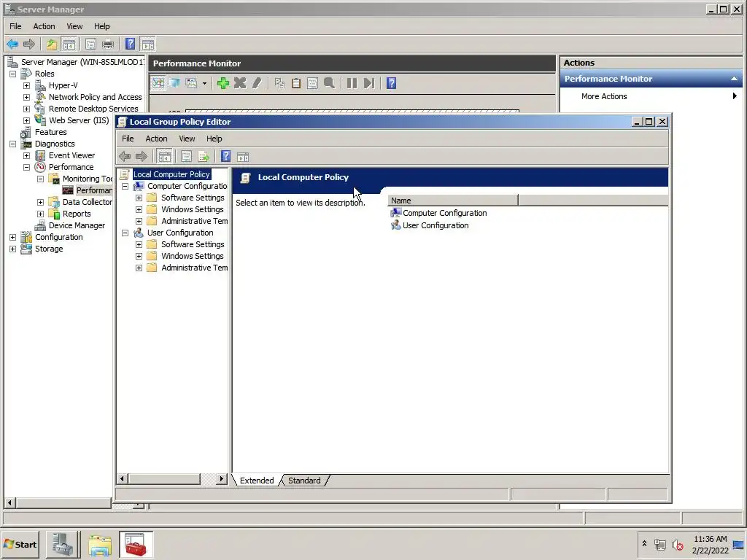Click Properties icon in Group Policy Editor toolbar
The image size is (747, 560).
[186, 156]
